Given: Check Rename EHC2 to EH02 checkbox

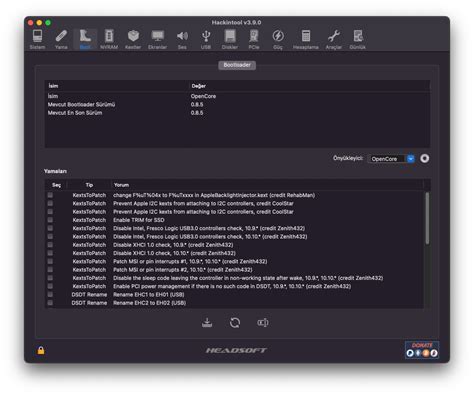Looking at the screenshot, I should coord(50,303).
